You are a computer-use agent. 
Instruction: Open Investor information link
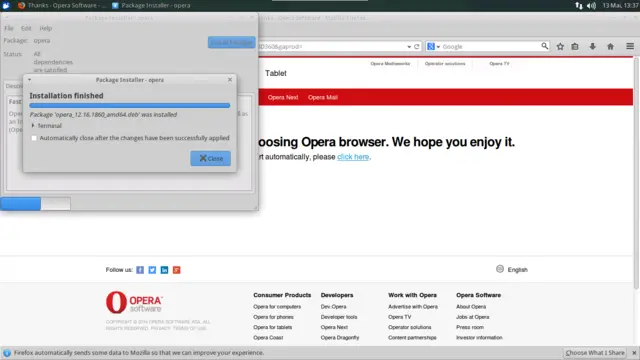click(x=479, y=338)
